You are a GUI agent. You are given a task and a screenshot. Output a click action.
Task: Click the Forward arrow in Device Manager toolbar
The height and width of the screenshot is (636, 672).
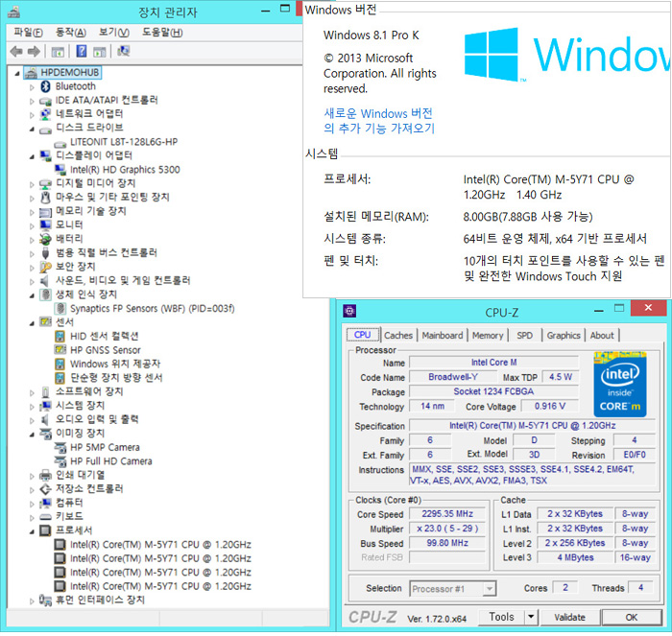click(x=34, y=52)
